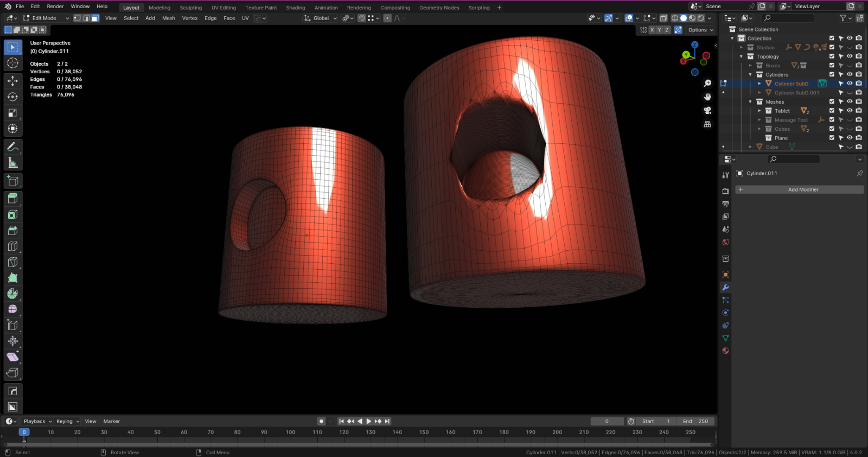Toggle the camera view icon
The image size is (868, 457).
(707, 110)
